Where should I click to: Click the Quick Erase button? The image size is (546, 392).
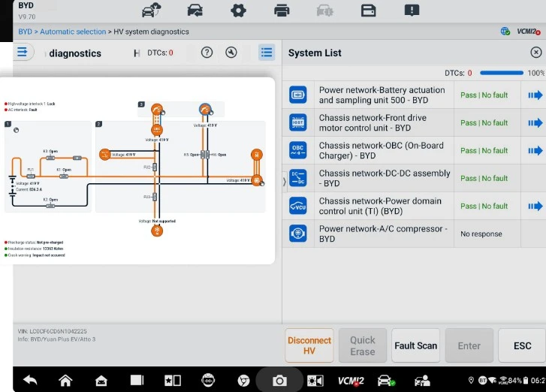pyautogui.click(x=363, y=345)
